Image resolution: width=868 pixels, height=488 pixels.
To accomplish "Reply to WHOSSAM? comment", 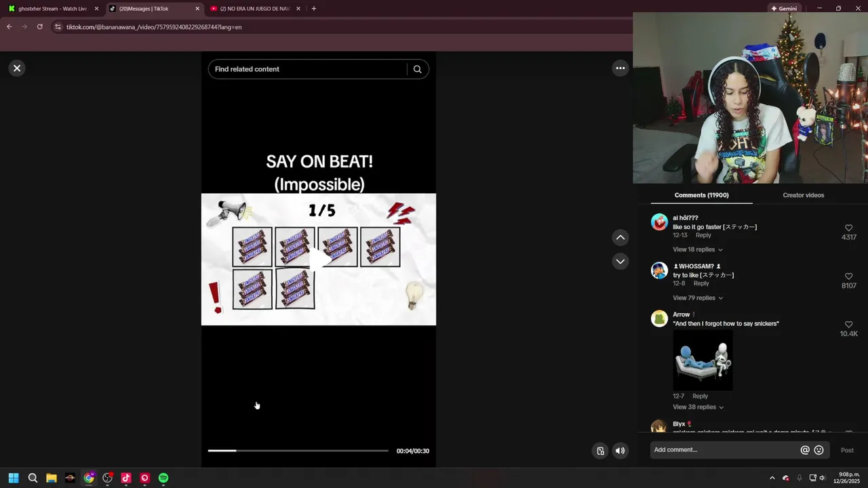I will [701, 283].
